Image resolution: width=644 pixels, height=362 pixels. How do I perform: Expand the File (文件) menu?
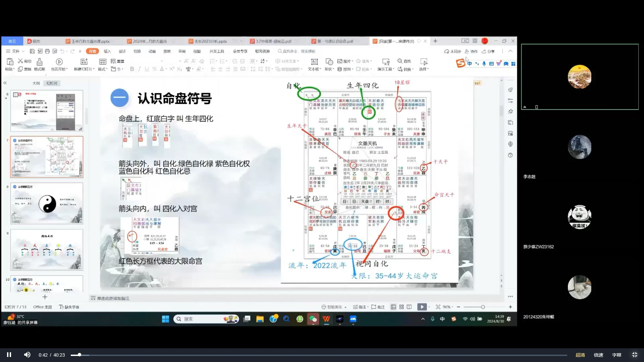15,51
